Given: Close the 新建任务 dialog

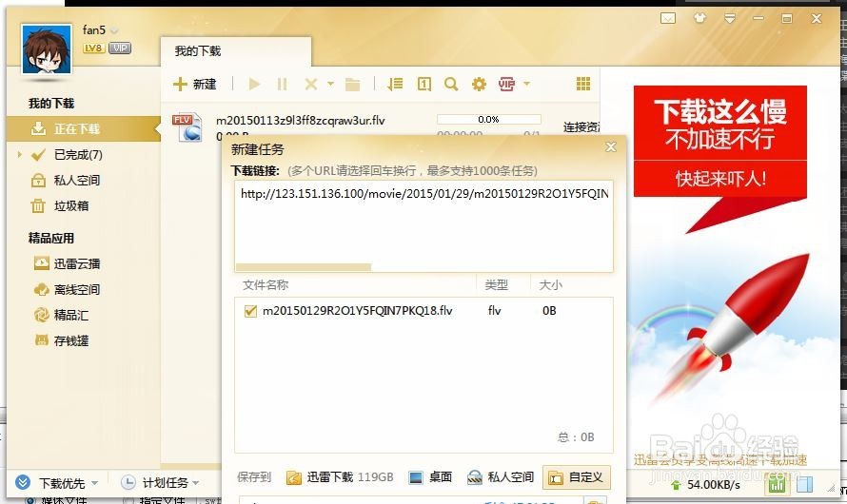Looking at the screenshot, I should (x=611, y=146).
